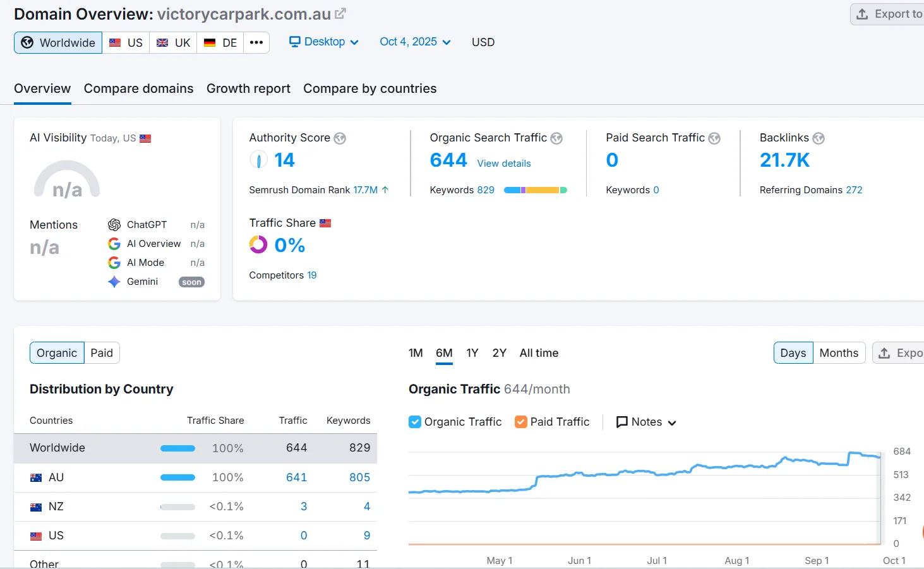The height and width of the screenshot is (569, 924).
Task: Click Google icon beside AI Overview
Action: (x=114, y=244)
